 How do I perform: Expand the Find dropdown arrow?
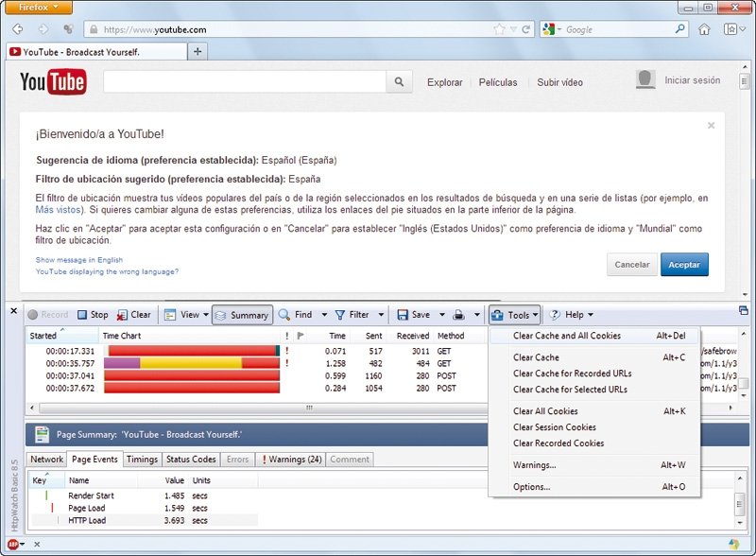[x=324, y=315]
